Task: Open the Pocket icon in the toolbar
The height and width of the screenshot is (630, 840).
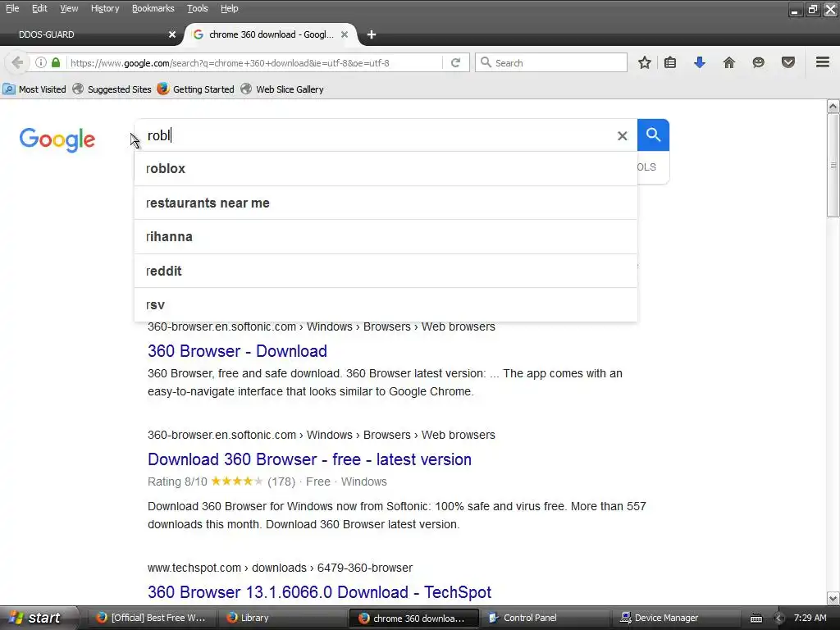Action: 788,62
